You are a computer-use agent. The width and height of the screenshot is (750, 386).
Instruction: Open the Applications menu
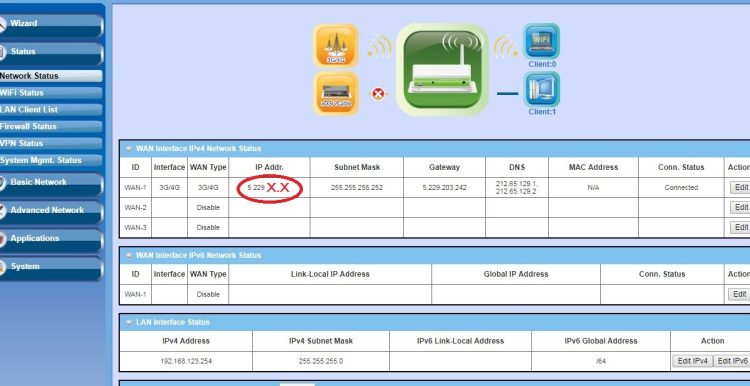pyautogui.click(x=51, y=241)
